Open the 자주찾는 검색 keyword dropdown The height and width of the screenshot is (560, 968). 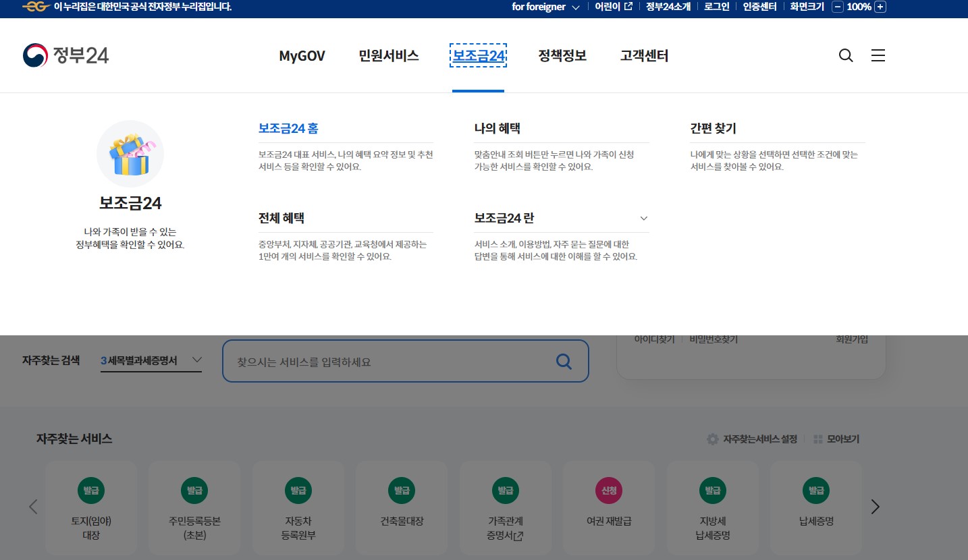(x=151, y=361)
